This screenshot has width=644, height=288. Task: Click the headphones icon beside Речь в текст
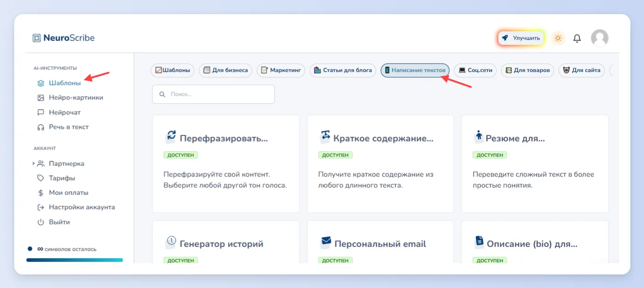40,127
